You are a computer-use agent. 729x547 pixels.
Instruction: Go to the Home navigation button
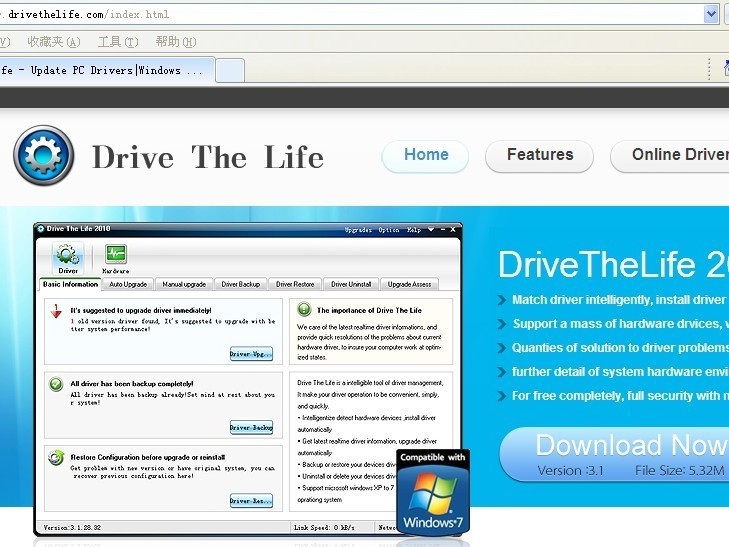[x=426, y=155]
